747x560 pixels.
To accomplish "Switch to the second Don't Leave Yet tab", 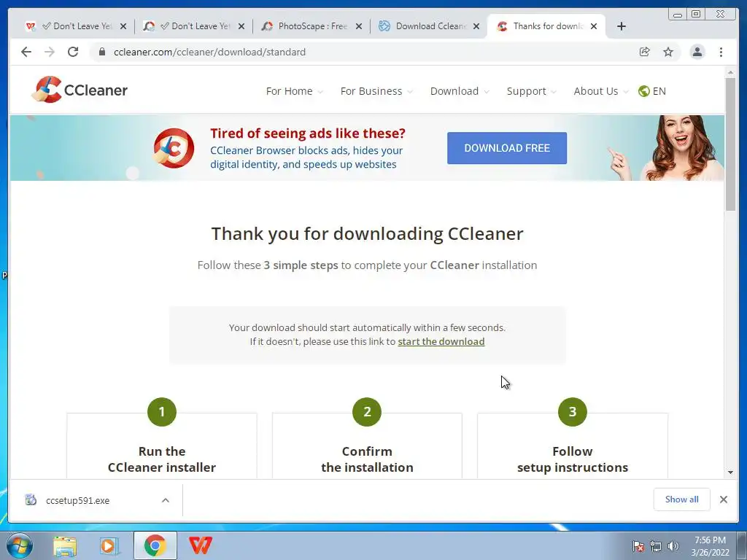I will pyautogui.click(x=194, y=26).
